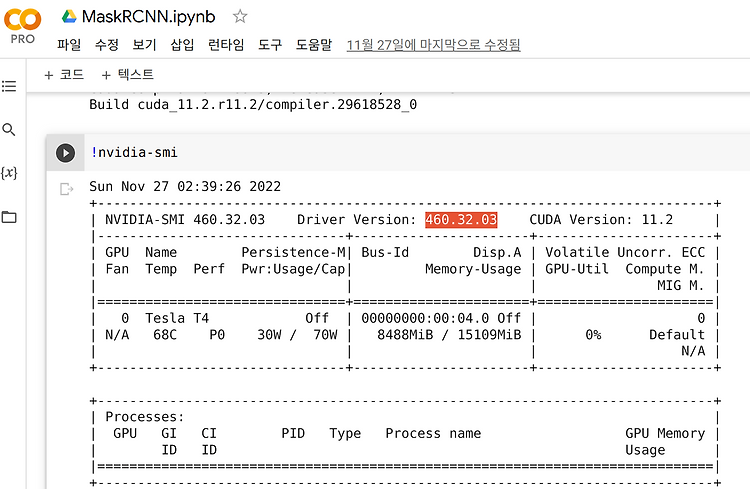The image size is (750, 489).
Task: Click the cell output toggle icon
Action: coord(66,189)
